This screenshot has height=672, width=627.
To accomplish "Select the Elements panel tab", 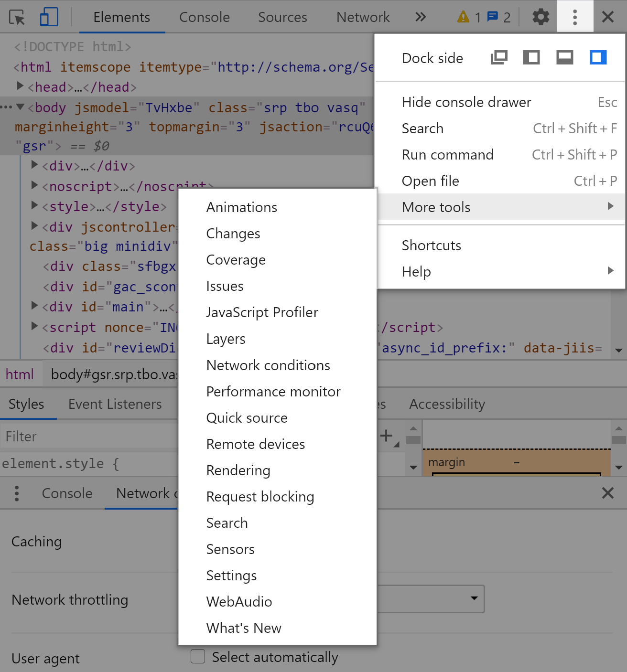I will click(x=122, y=17).
